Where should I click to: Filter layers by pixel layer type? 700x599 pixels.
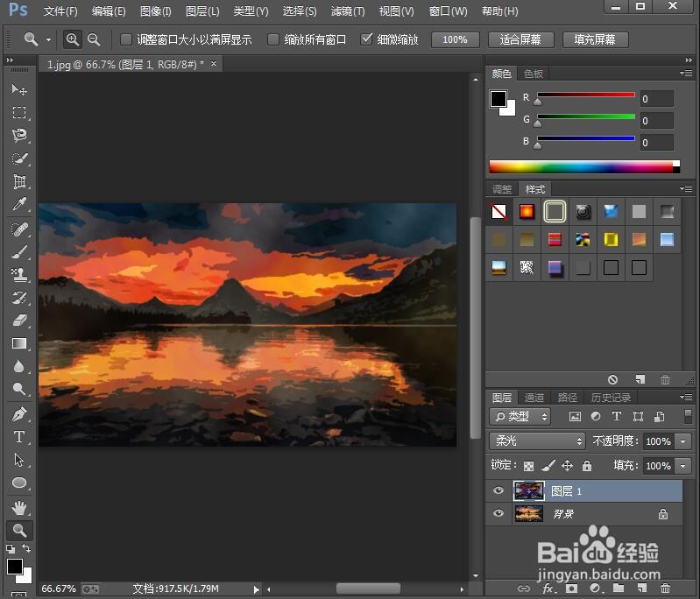575,417
